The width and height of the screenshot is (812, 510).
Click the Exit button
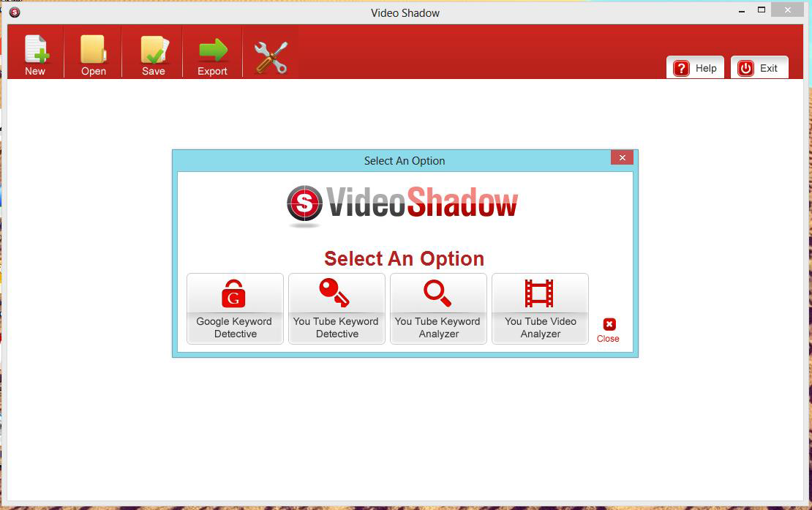click(759, 68)
